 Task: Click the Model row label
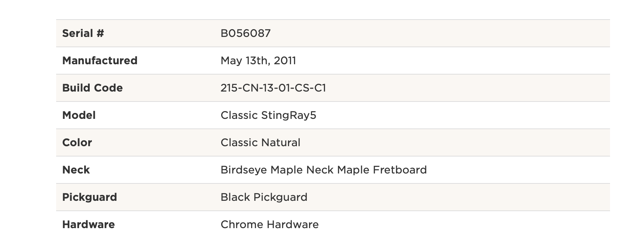pos(79,115)
